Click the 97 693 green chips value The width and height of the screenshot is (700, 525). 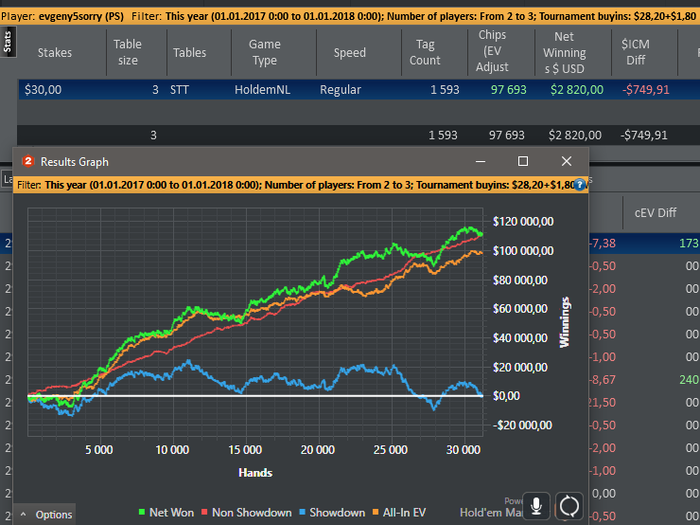pos(508,90)
